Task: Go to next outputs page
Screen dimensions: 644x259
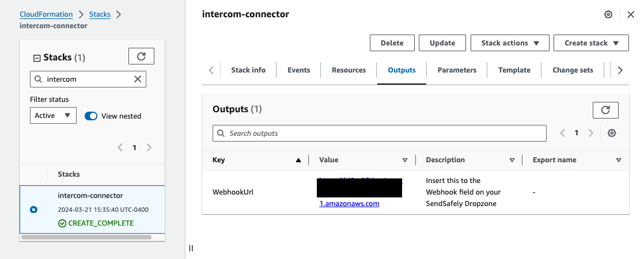Action: tap(591, 133)
